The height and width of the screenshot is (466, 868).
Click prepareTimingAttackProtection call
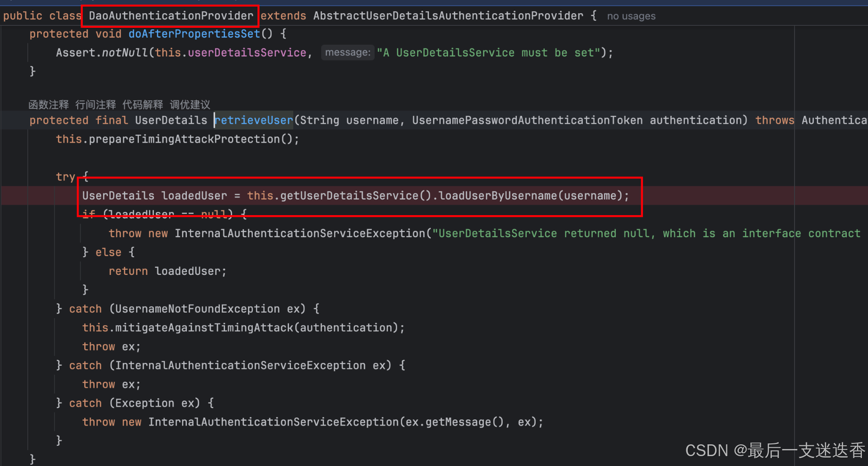point(184,139)
